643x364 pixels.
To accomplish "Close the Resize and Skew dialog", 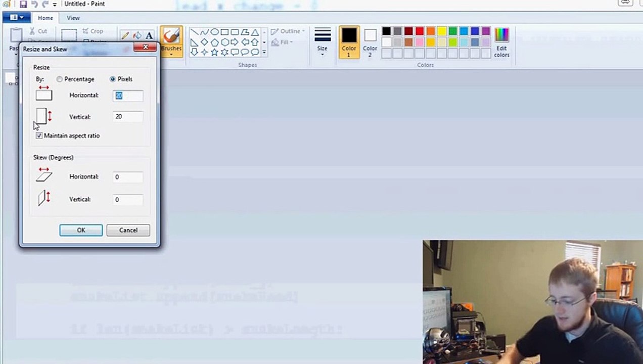I will point(145,48).
